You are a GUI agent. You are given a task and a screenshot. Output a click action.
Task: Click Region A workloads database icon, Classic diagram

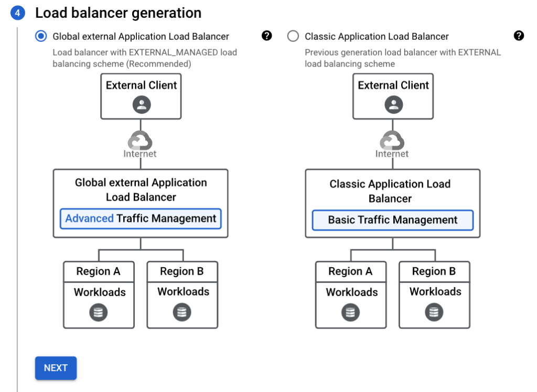pyautogui.click(x=350, y=312)
